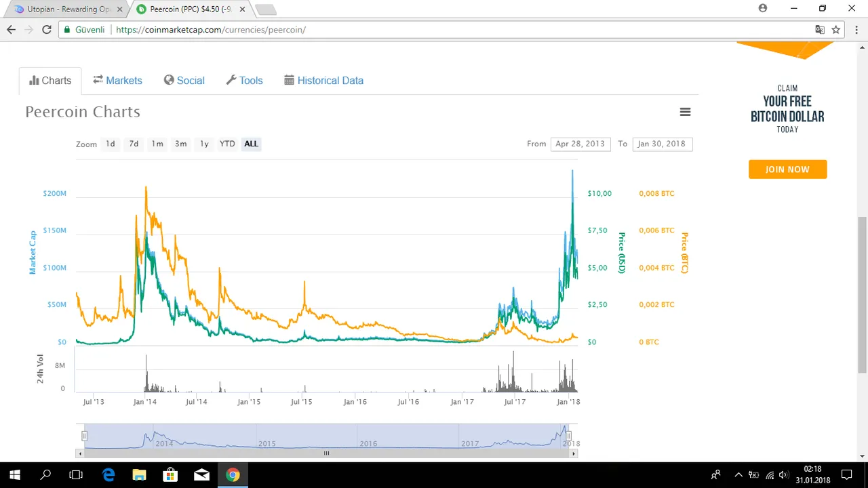Open the Social tab
Screen dimensions: 868x488
point(184,81)
